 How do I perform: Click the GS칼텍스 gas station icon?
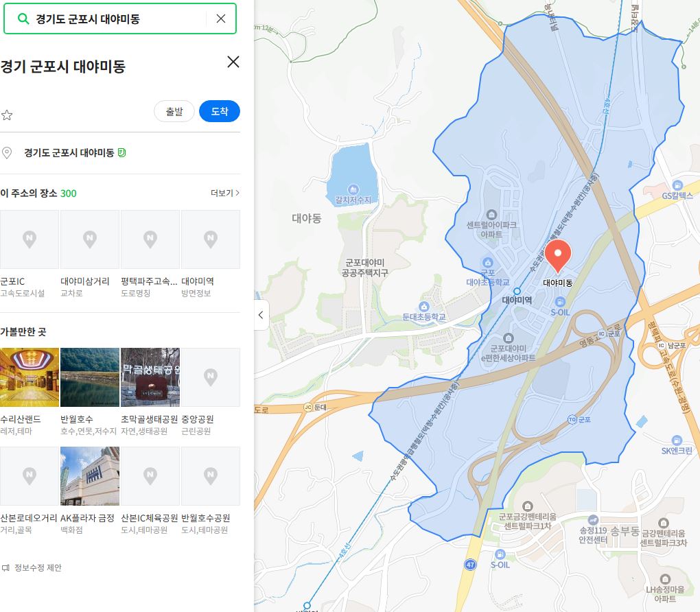[677, 185]
